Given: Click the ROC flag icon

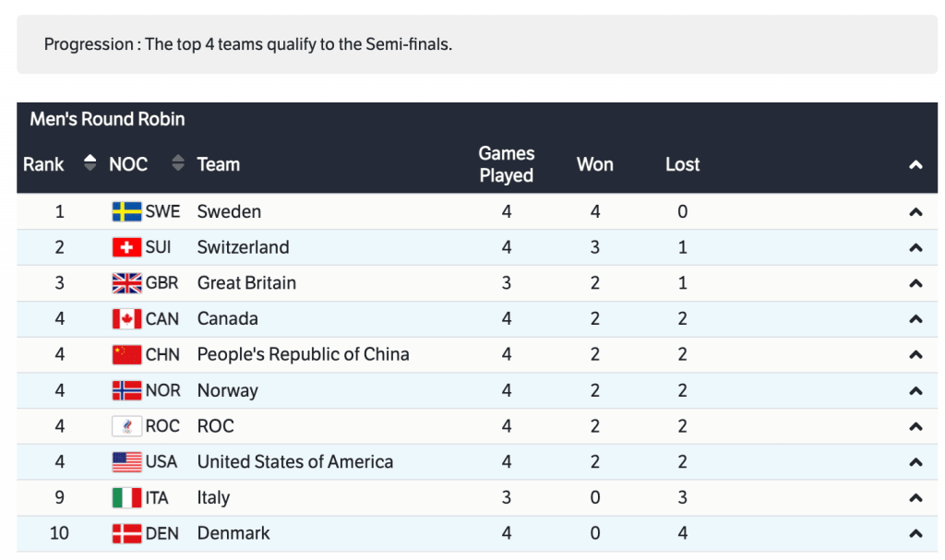Looking at the screenshot, I should coord(126,426).
